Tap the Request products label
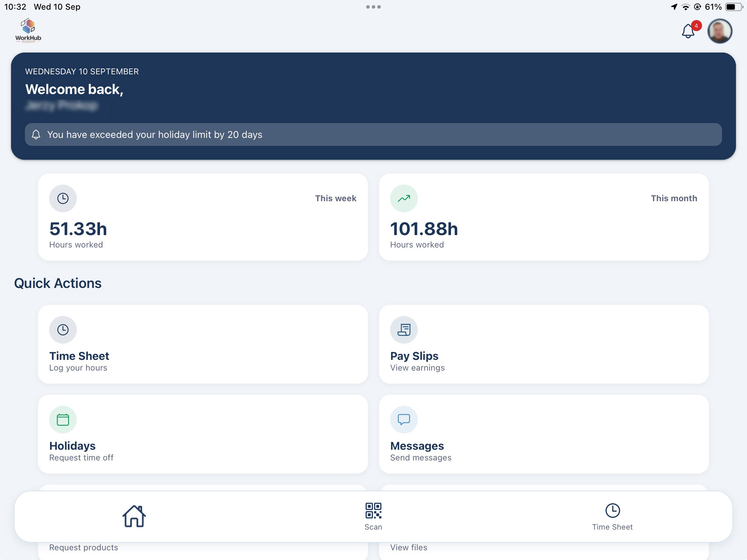The image size is (747, 560). [x=84, y=547]
